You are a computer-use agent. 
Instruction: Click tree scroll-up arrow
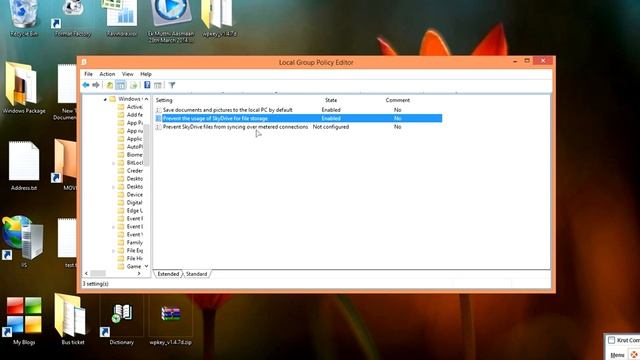(147, 99)
